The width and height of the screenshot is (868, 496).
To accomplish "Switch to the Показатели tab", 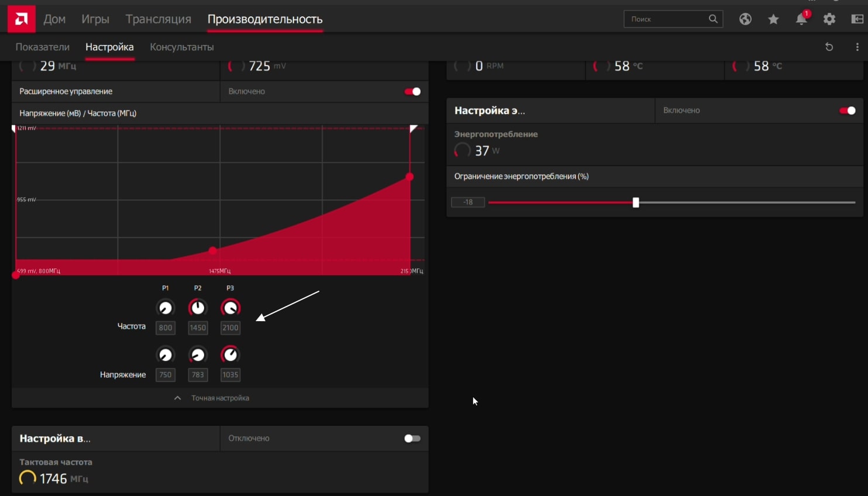I will pyautogui.click(x=43, y=47).
